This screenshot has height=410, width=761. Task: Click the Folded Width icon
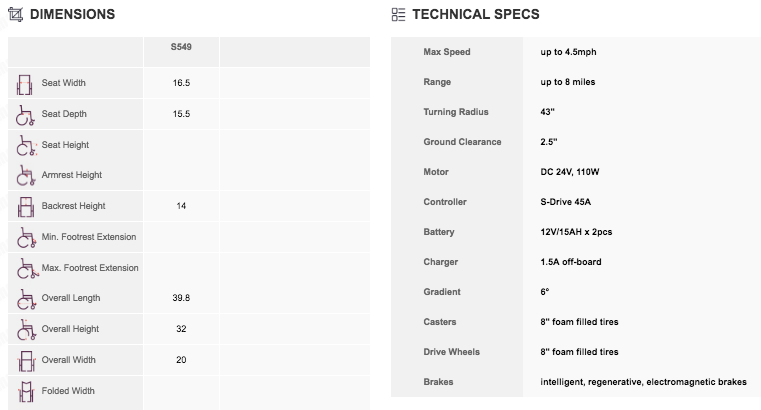[x=26, y=392]
